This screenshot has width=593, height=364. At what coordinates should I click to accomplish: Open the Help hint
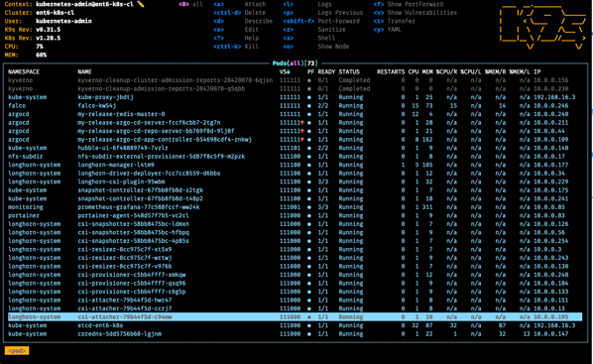pos(236,38)
